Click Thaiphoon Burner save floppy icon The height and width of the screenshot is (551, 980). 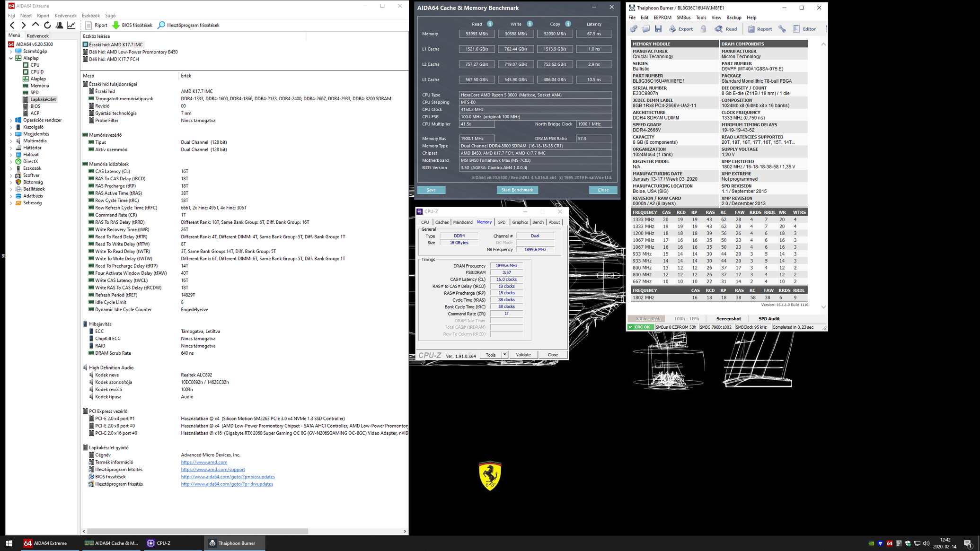658,29
